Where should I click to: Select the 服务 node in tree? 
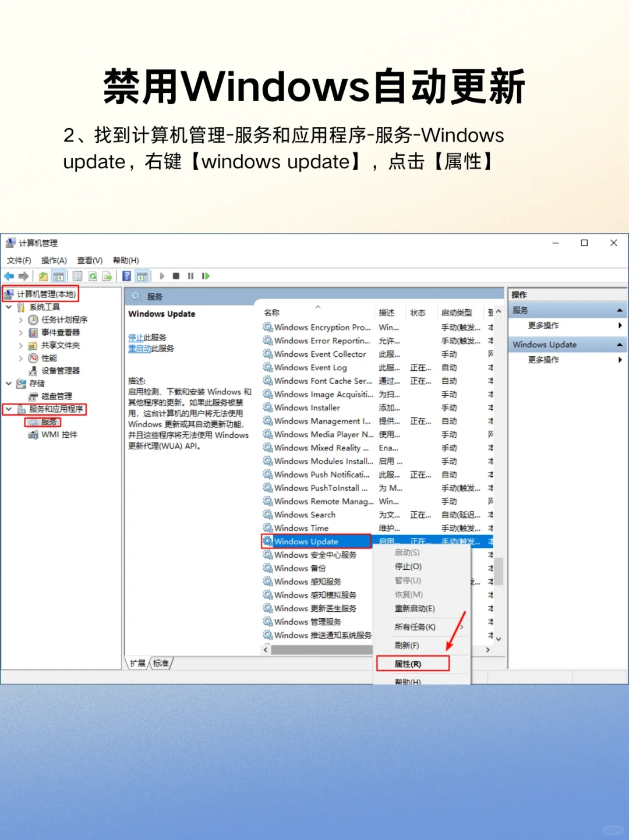pyautogui.click(x=43, y=422)
